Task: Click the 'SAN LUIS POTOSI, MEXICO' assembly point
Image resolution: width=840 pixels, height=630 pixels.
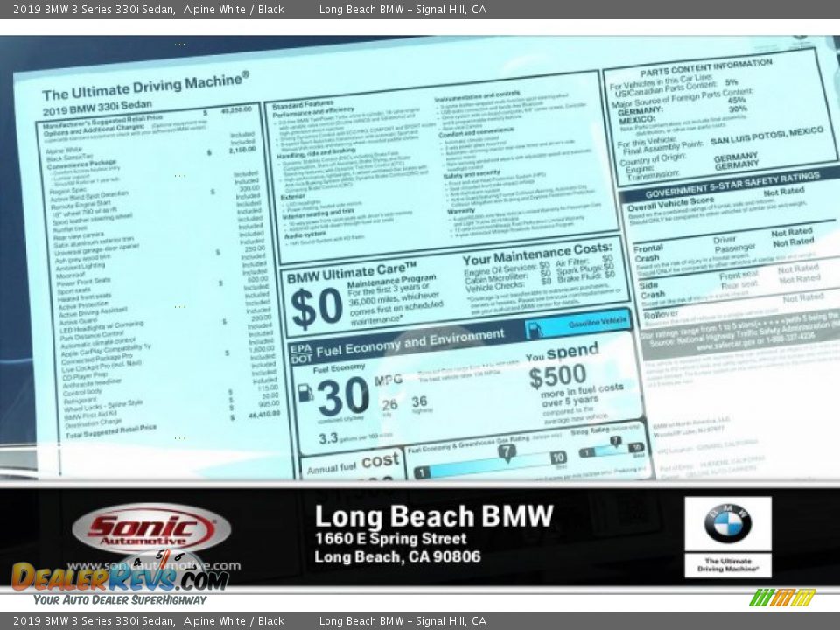Action: [767, 136]
